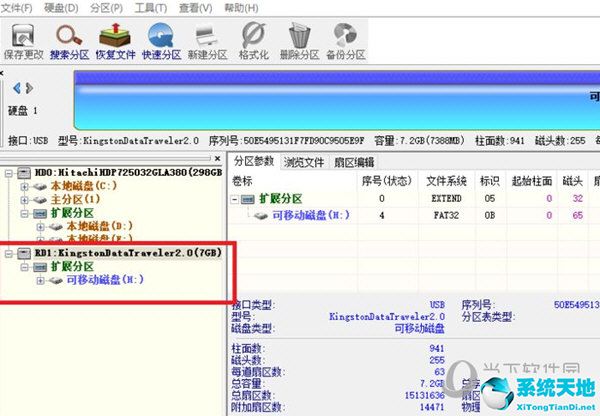Switch to Browse Files (浏览文件) tab
The width and height of the screenshot is (600, 416).
tap(304, 163)
